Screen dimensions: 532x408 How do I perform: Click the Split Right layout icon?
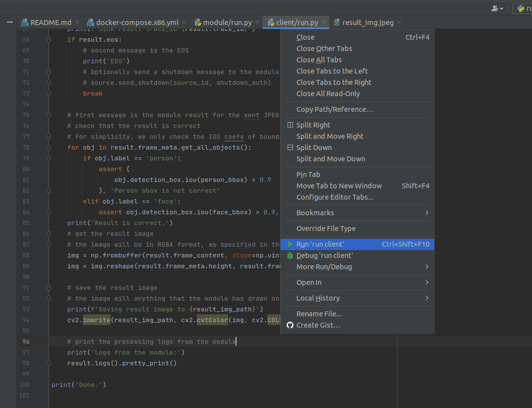(x=290, y=125)
